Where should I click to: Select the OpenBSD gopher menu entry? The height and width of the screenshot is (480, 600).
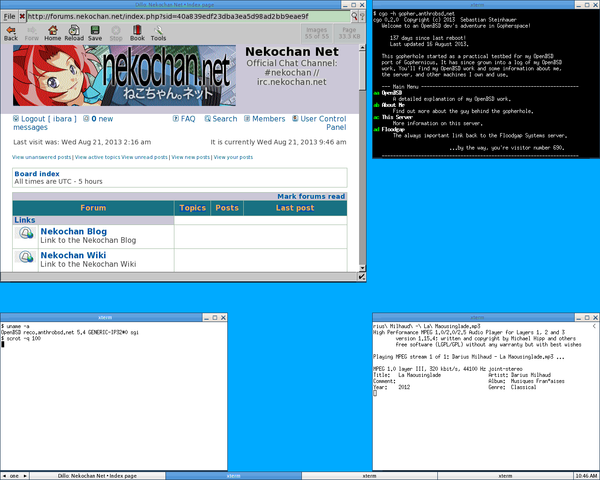click(391, 93)
